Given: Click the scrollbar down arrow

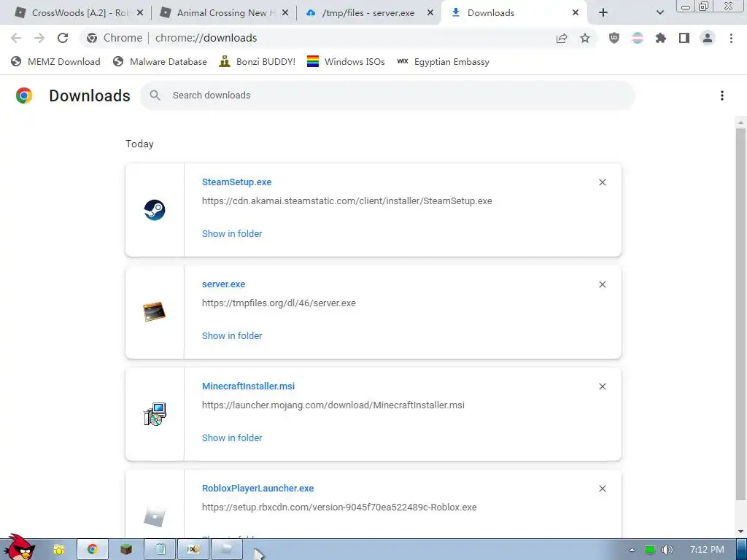Looking at the screenshot, I should [740, 532].
